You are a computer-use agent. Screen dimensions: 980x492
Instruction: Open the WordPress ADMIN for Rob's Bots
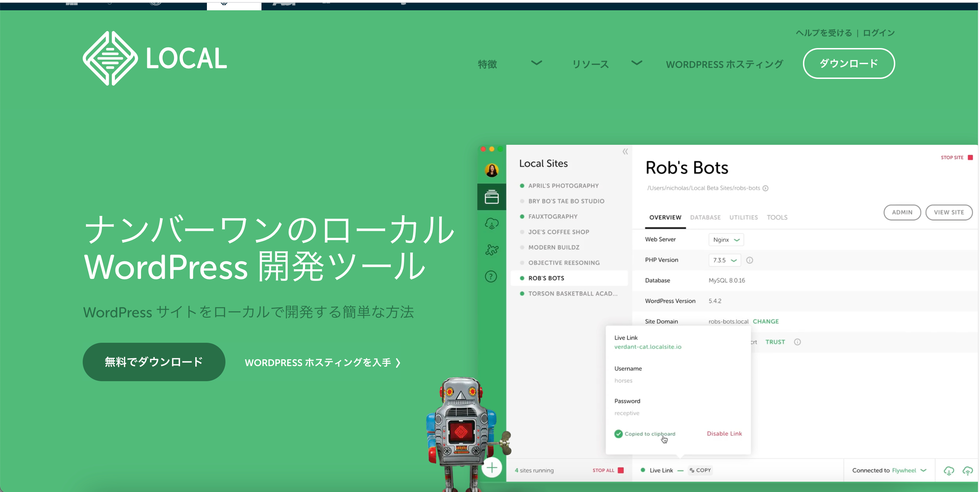pyautogui.click(x=902, y=212)
